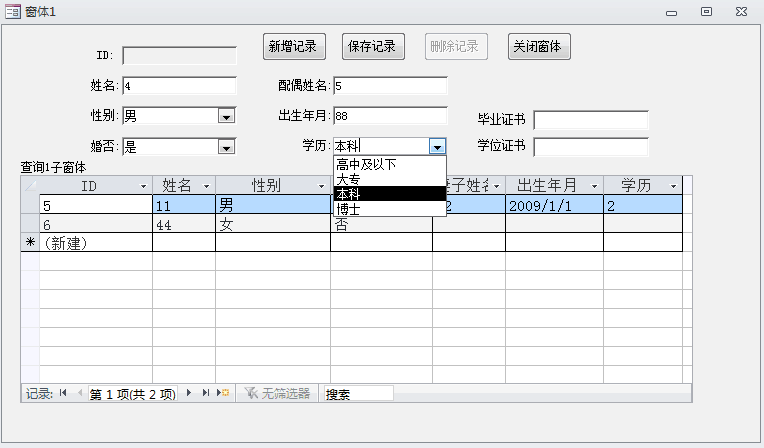Choose 博士 from the 学历 list
Viewport: 764px width, 448px height.
click(x=390, y=209)
